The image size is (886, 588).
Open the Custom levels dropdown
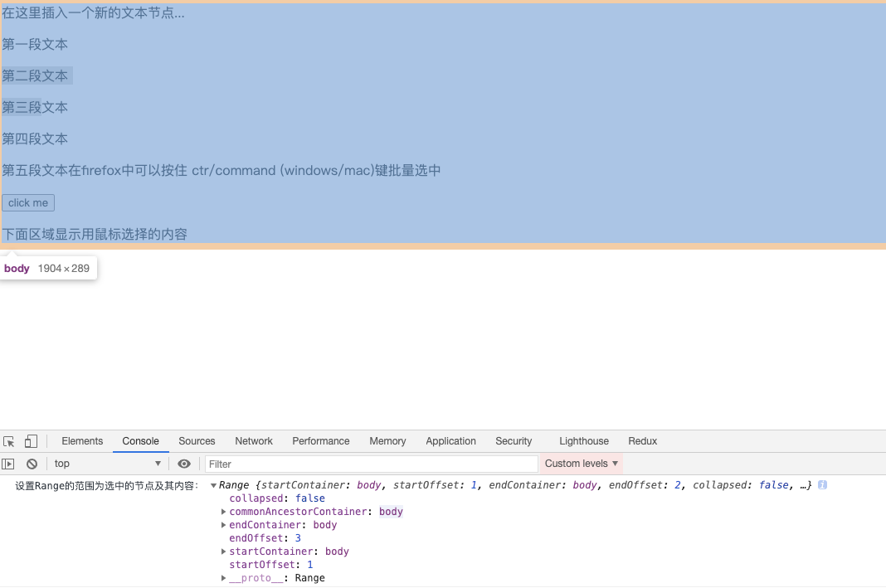tap(581, 463)
